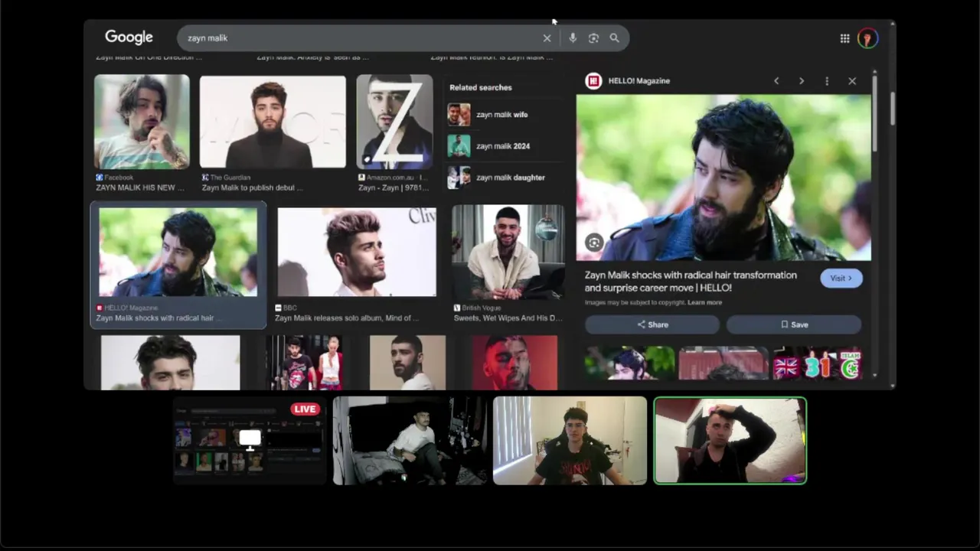Open the Google logo homepage link

[129, 37]
